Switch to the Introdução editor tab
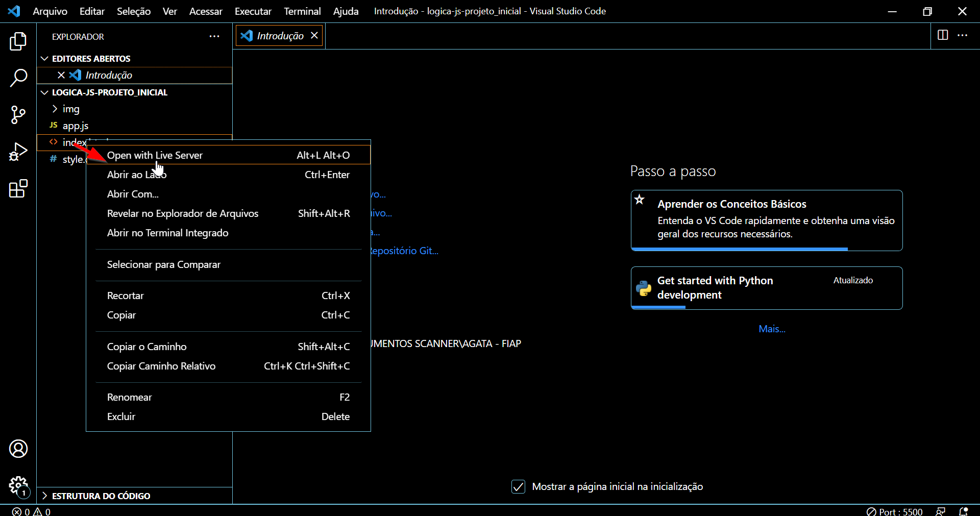980x516 pixels. (x=280, y=36)
